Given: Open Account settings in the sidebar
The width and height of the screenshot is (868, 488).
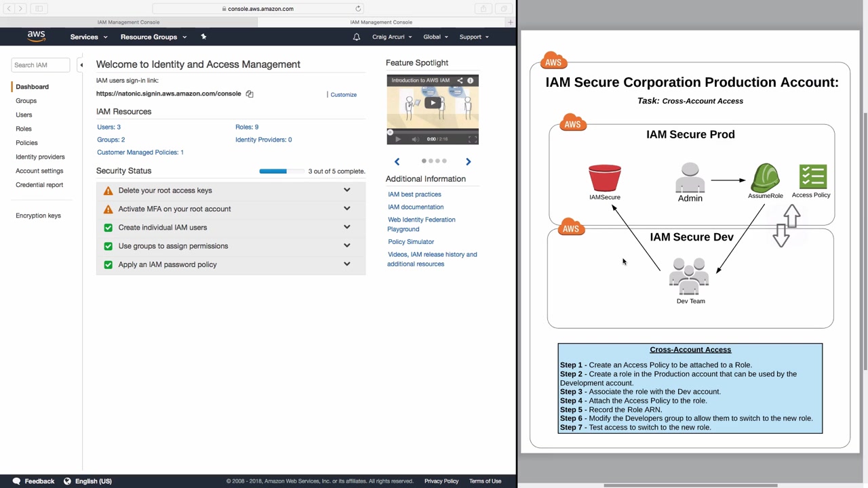Looking at the screenshot, I should [x=39, y=171].
